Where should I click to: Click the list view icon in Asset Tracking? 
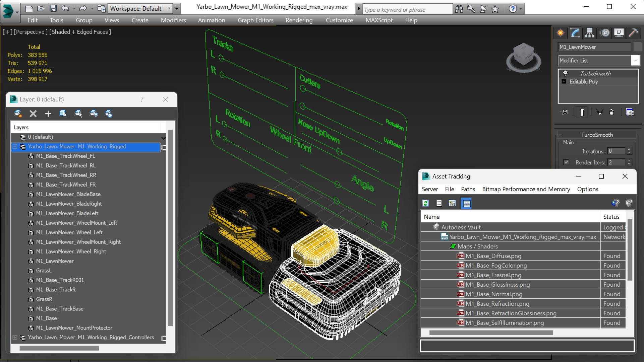point(439,203)
